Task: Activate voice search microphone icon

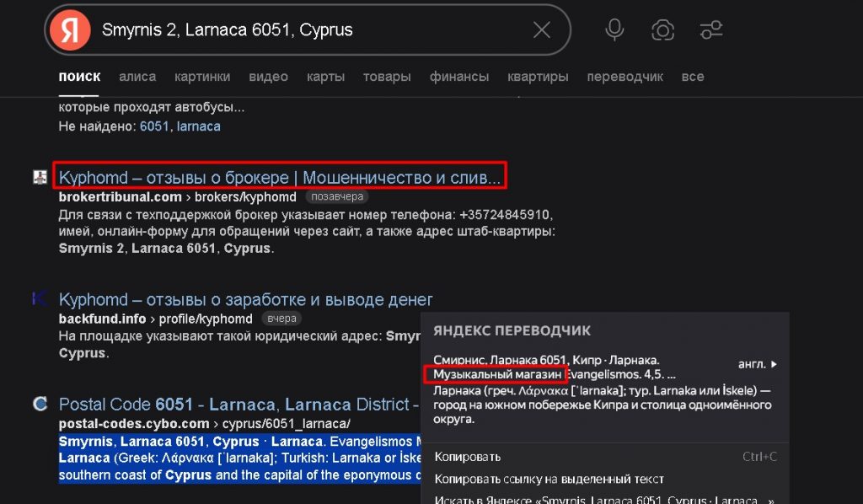Action: click(x=614, y=29)
